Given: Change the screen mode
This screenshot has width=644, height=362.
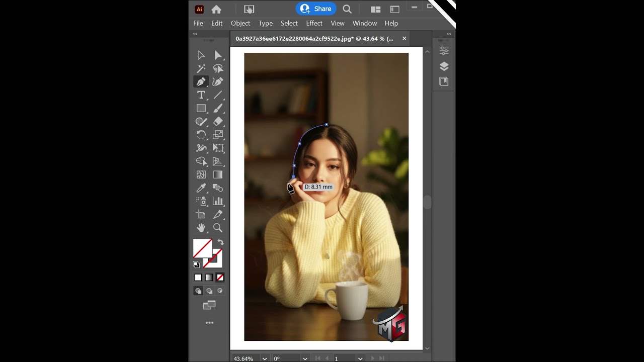Looking at the screenshot, I should click(x=209, y=305).
